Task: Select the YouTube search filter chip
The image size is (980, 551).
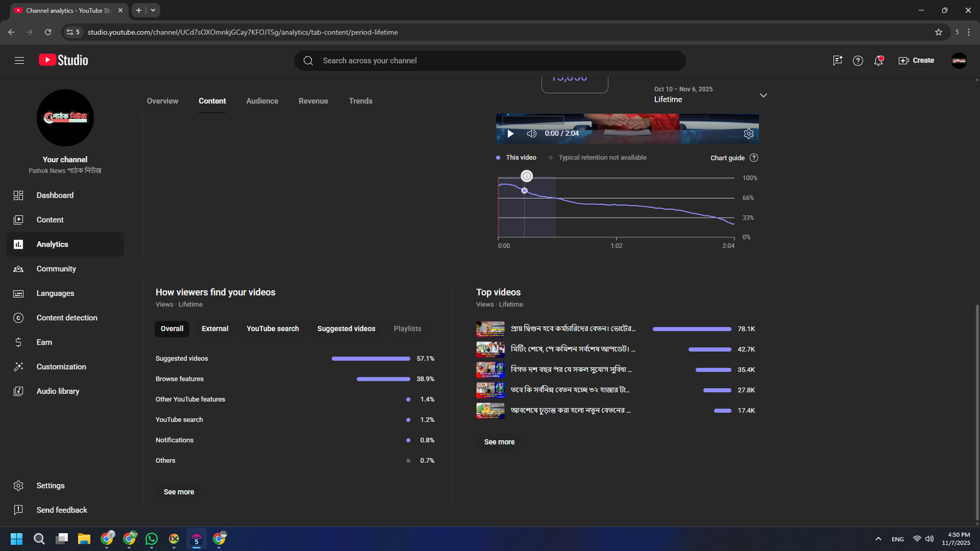Action: [273, 329]
